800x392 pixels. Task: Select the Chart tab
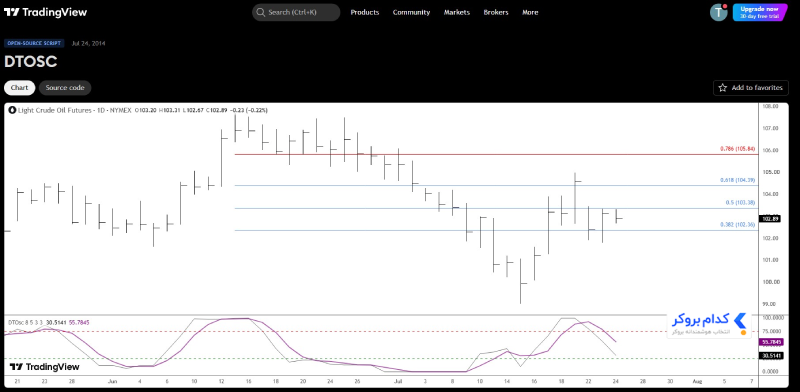[x=19, y=88]
